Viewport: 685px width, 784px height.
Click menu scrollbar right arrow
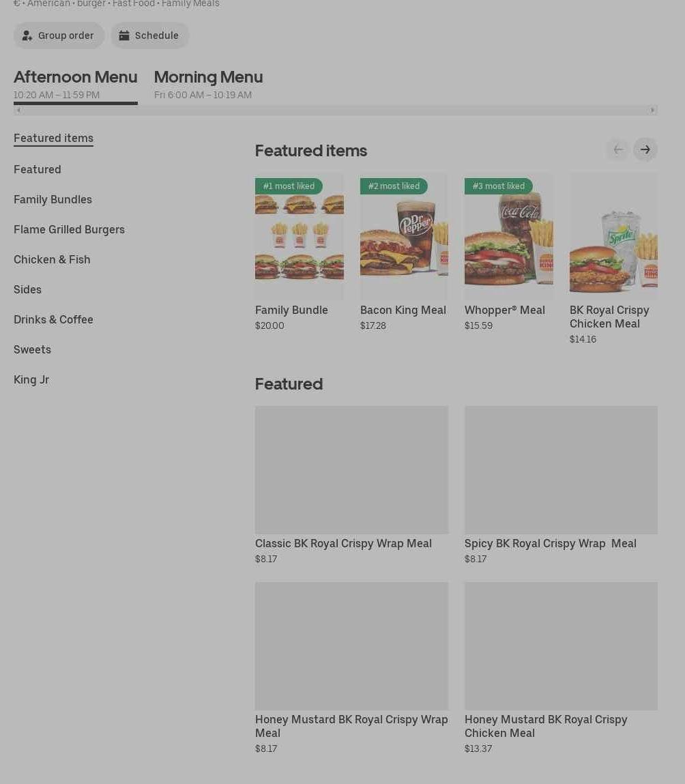point(652,110)
